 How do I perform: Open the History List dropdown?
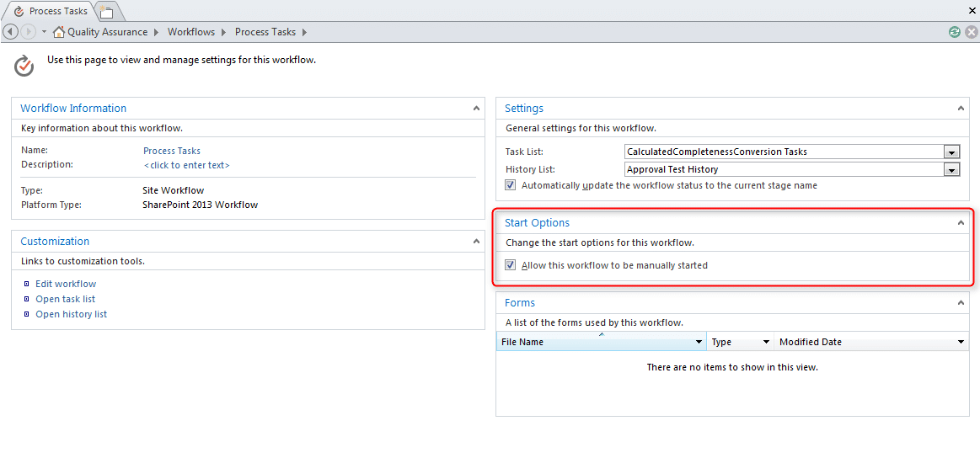(x=951, y=170)
